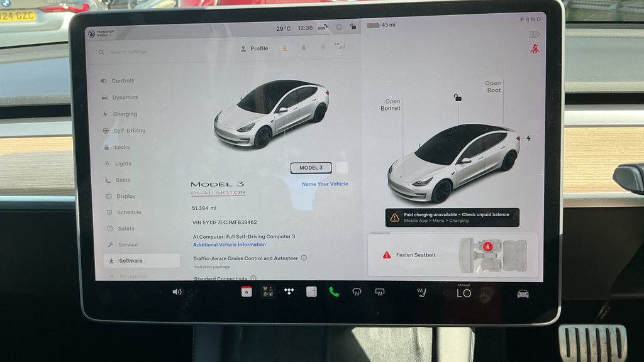Open the Dynamics settings menu
This screenshot has width=644, height=362.
[x=120, y=97]
